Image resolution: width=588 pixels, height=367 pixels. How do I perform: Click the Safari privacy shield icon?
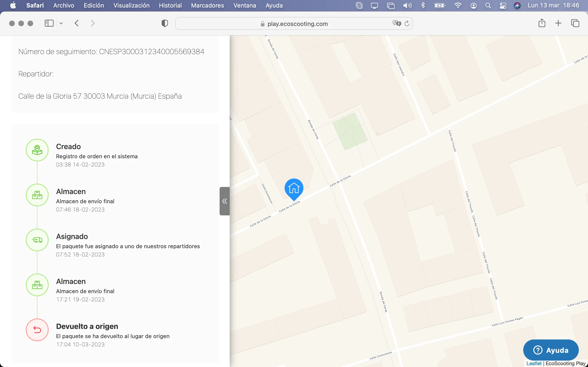tap(165, 23)
